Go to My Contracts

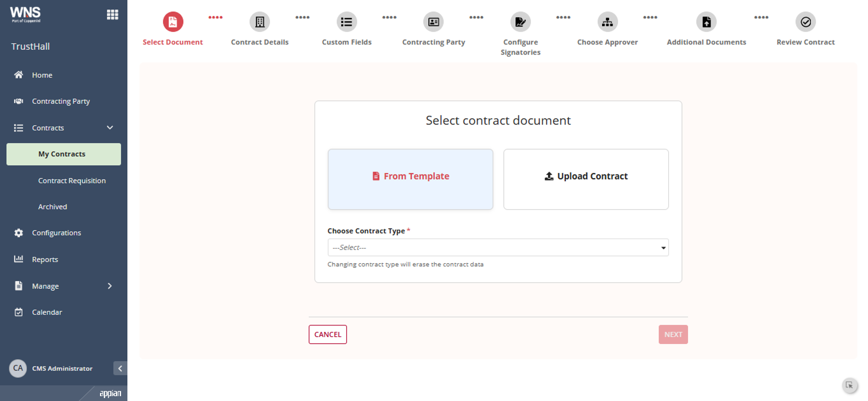tap(64, 154)
